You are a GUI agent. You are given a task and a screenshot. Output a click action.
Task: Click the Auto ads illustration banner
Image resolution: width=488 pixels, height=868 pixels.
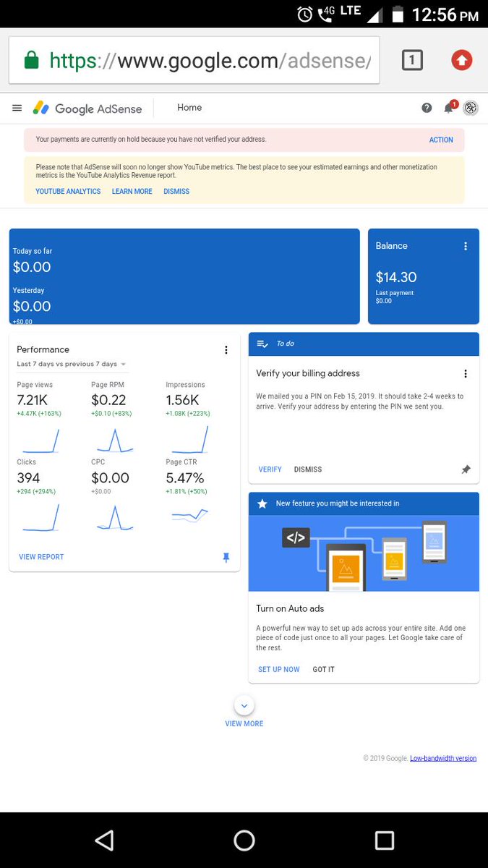pyautogui.click(x=364, y=553)
